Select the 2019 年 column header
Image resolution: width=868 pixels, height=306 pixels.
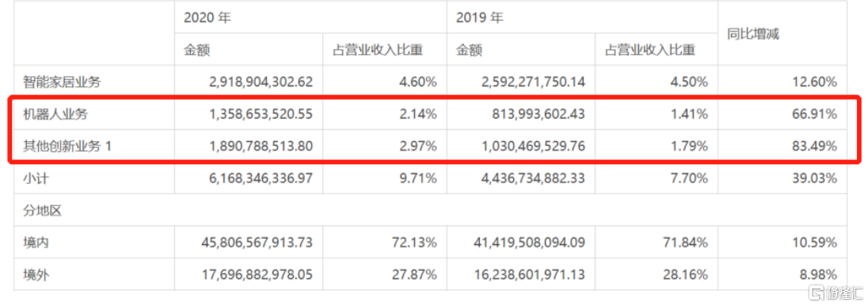[479, 17]
